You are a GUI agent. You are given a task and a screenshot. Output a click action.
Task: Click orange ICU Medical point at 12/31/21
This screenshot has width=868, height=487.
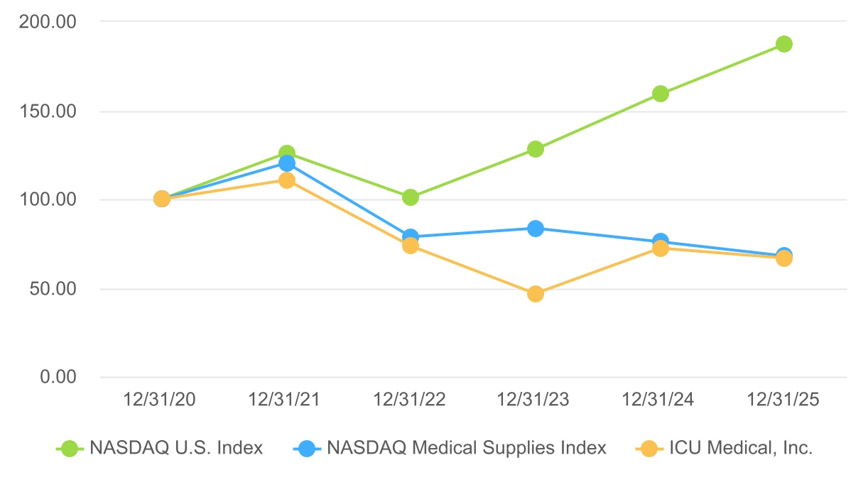(x=287, y=180)
